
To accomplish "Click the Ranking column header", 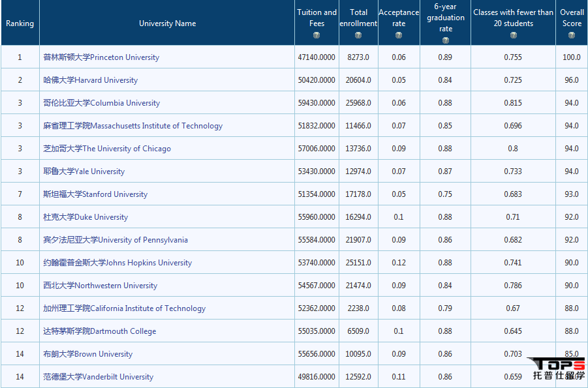I will click(20, 23).
